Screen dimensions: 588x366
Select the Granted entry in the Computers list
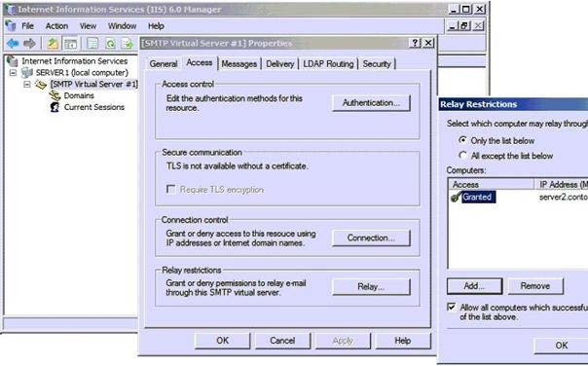tap(479, 197)
